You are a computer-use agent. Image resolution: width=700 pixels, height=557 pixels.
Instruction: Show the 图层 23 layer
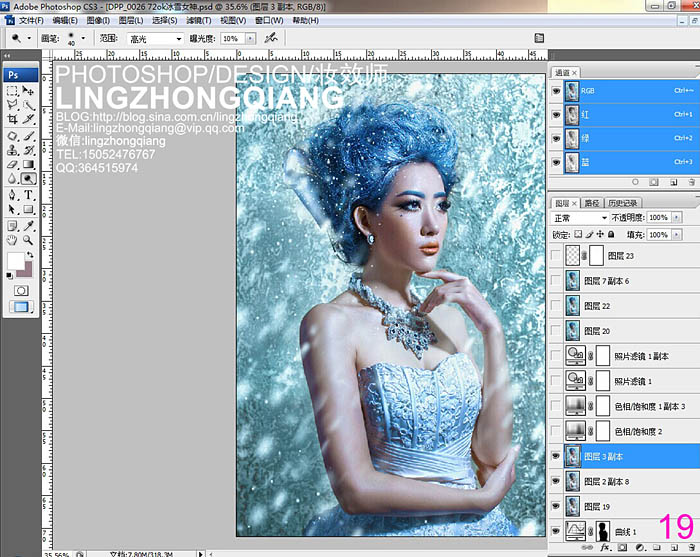[x=556, y=255]
